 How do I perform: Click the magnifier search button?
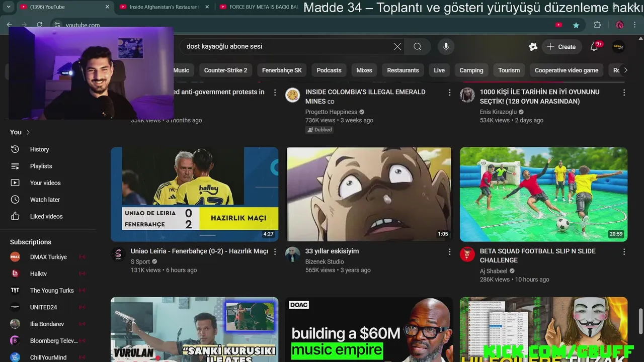[x=418, y=46]
